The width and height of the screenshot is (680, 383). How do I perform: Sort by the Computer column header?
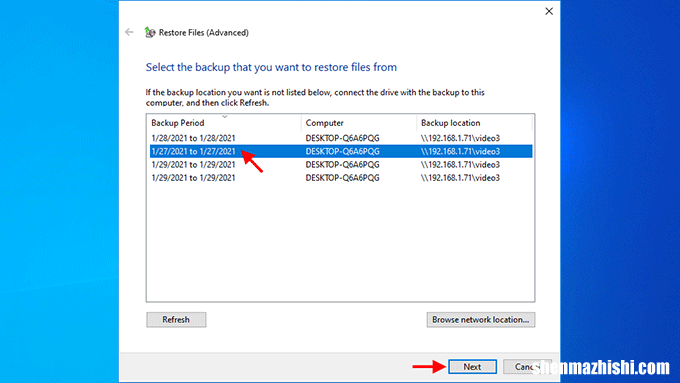click(359, 123)
